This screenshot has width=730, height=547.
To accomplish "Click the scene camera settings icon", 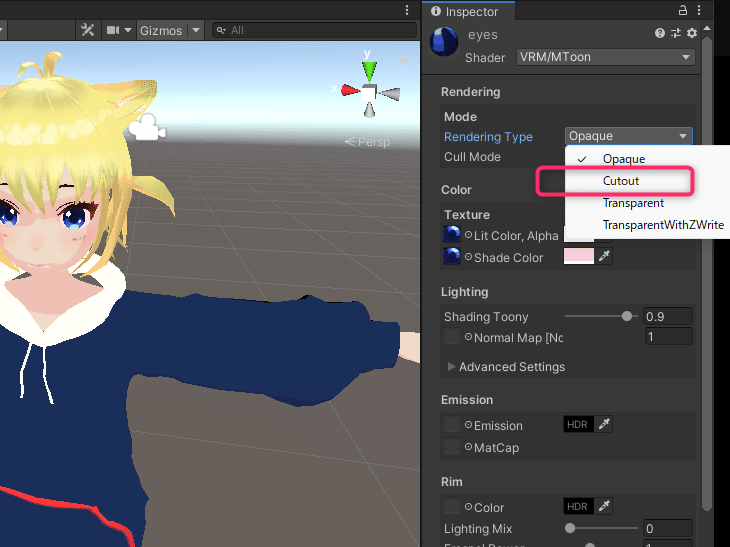I will (113, 30).
